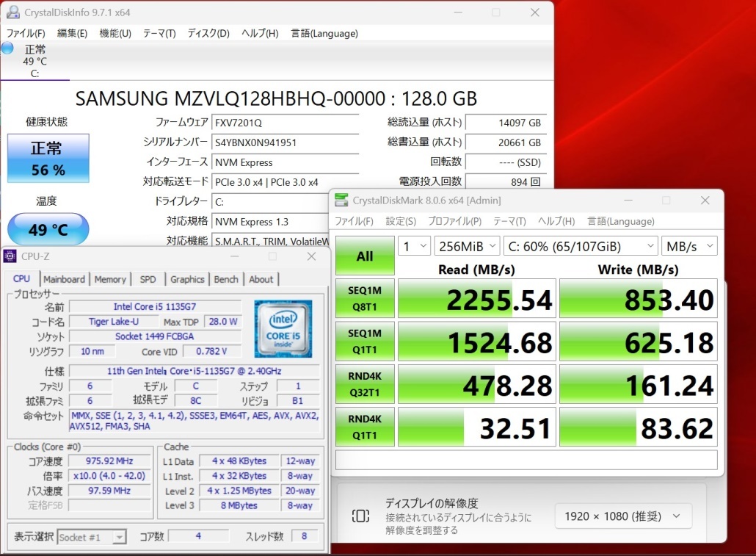This screenshot has width=756, height=556.
Task: Switch to the Graphics tab in CPU-Z
Action: [187, 279]
